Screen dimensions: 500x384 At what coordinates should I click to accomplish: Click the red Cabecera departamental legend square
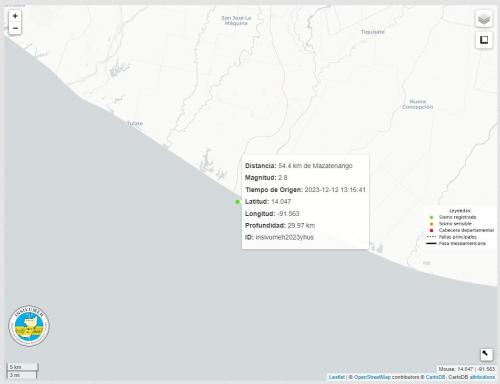click(431, 230)
